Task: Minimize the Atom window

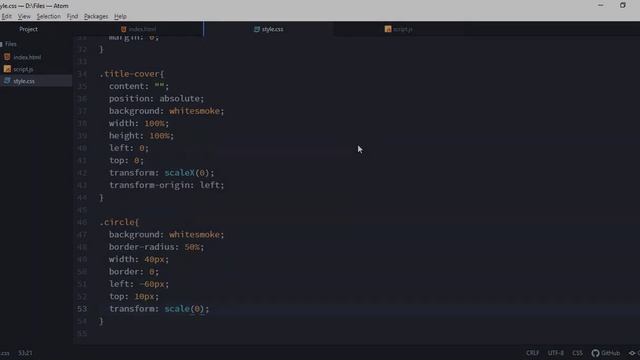Action: pyautogui.click(x=600, y=5)
